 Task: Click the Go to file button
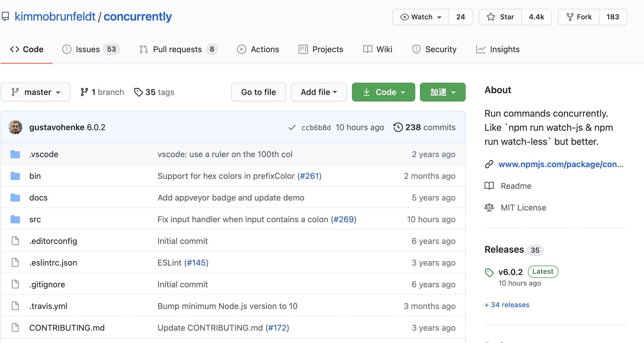point(258,92)
